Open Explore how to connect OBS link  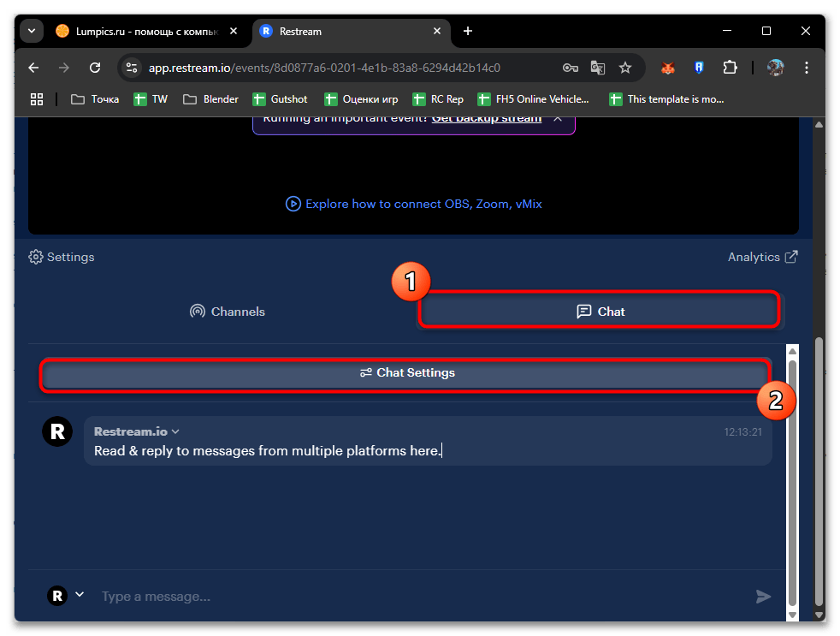click(414, 204)
